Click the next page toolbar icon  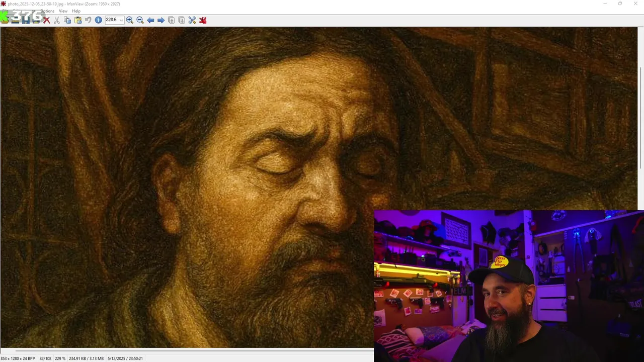(182, 20)
